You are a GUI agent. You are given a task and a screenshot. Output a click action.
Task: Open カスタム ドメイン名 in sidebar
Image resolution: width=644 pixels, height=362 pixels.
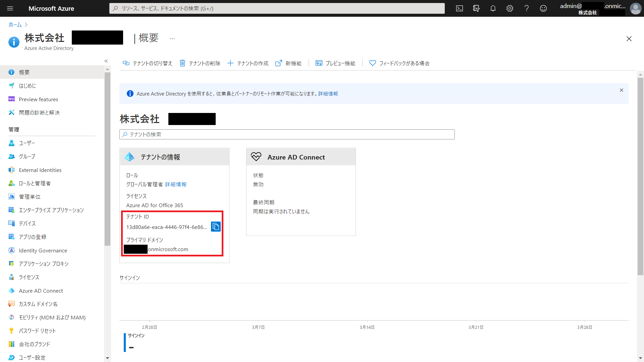[52, 304]
